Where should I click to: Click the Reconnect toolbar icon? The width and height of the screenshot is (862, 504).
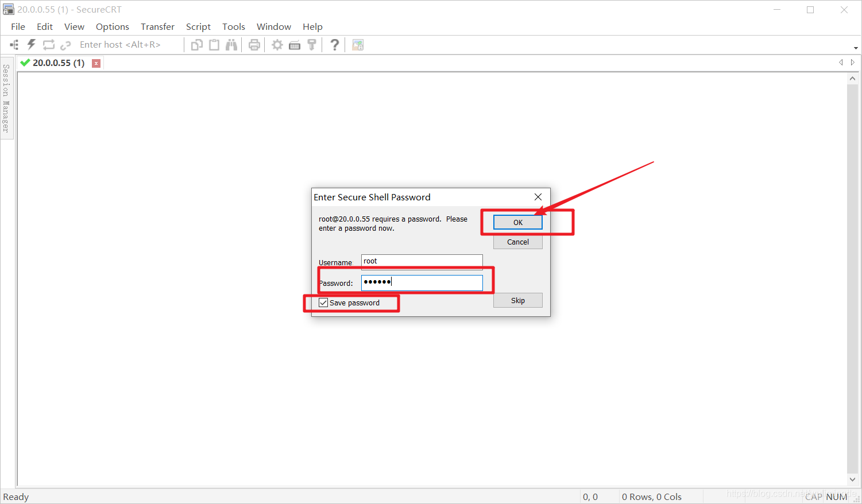point(49,45)
